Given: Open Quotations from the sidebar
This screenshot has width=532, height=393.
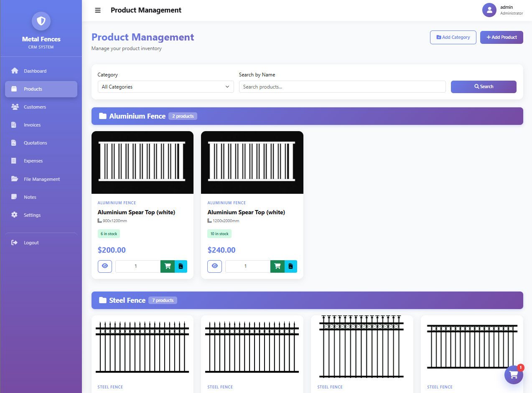Looking at the screenshot, I should (35, 143).
